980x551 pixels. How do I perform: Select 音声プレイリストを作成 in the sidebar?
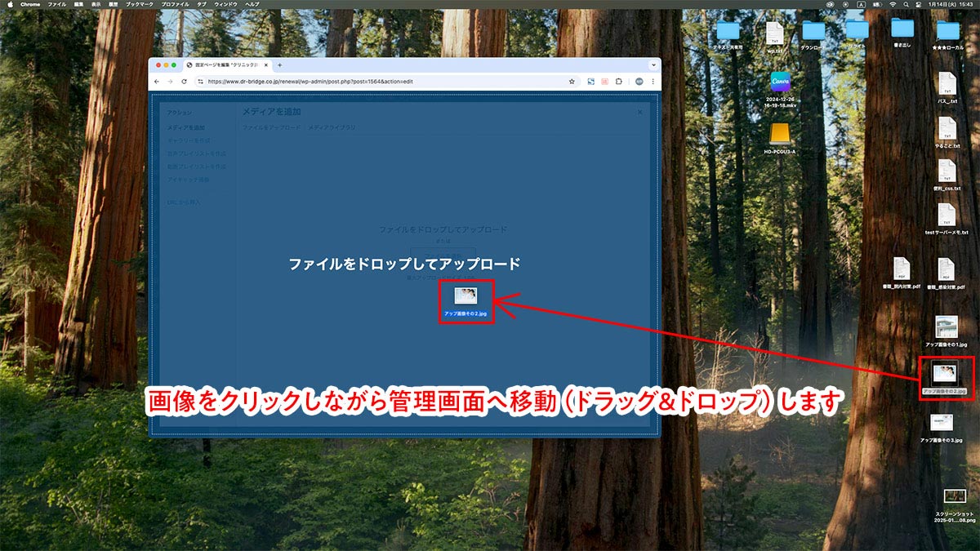pos(197,153)
